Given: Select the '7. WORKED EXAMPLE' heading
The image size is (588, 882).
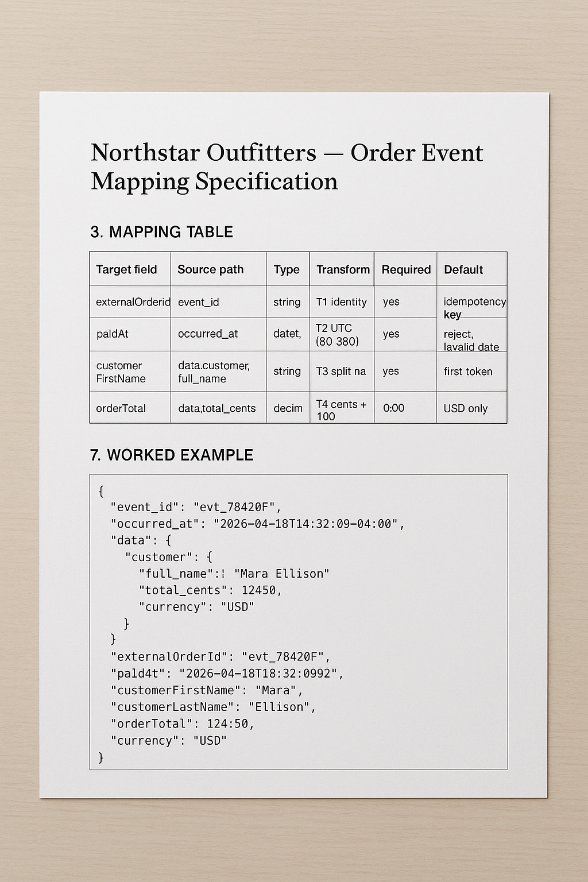Looking at the screenshot, I should (171, 455).
